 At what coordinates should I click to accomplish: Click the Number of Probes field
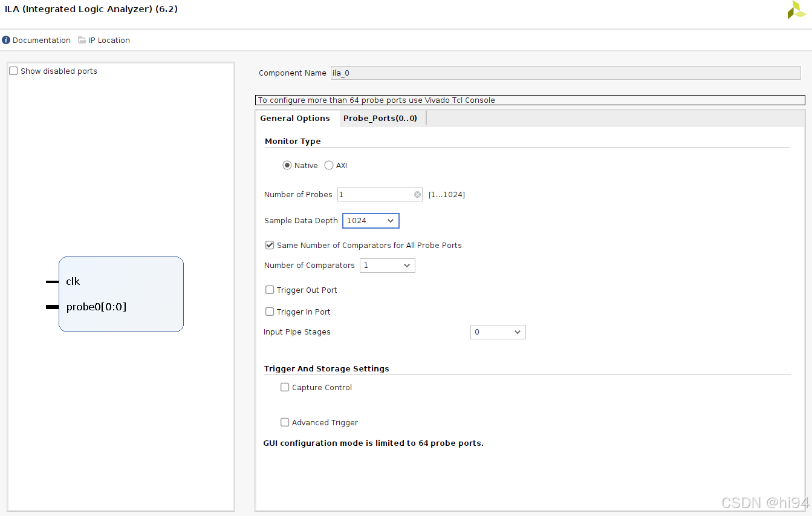click(380, 194)
